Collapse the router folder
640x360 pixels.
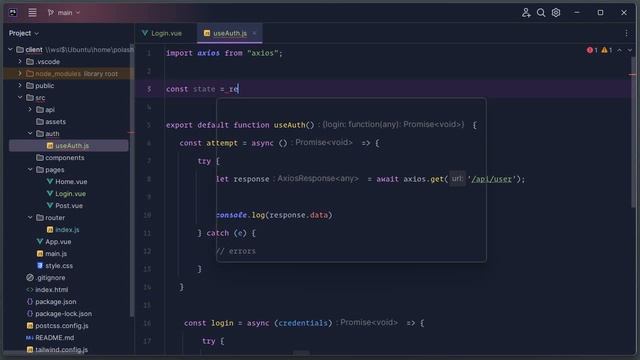pos(30,218)
